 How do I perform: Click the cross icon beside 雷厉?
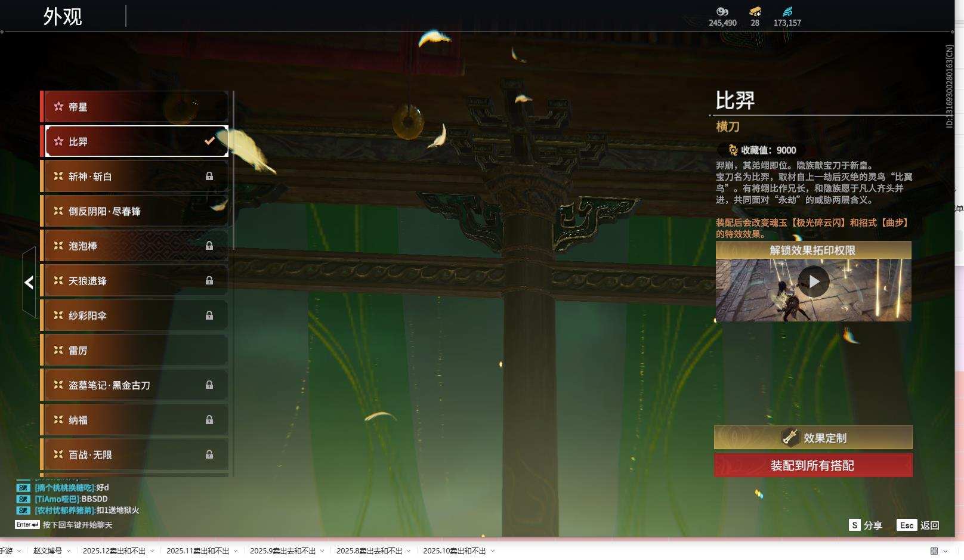pyautogui.click(x=58, y=350)
